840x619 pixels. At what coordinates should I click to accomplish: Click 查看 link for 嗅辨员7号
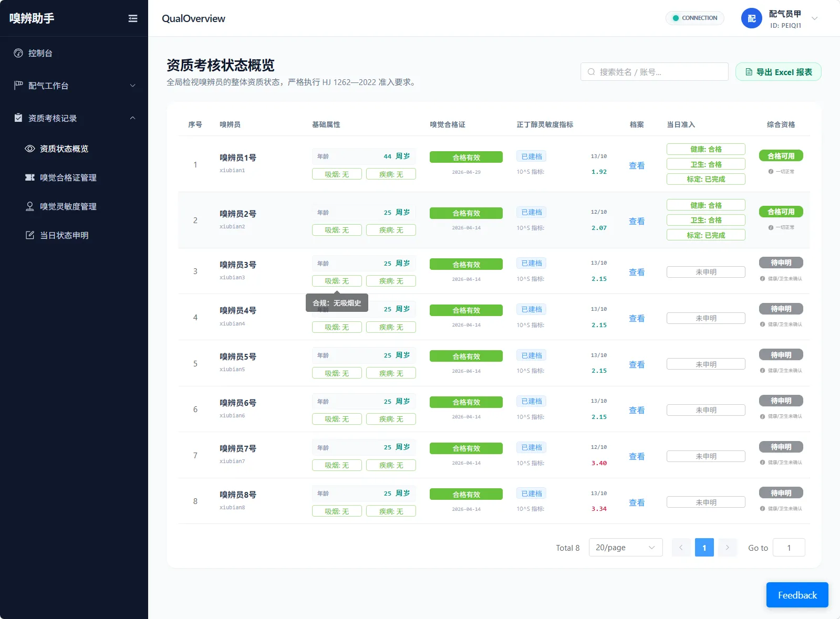(637, 456)
